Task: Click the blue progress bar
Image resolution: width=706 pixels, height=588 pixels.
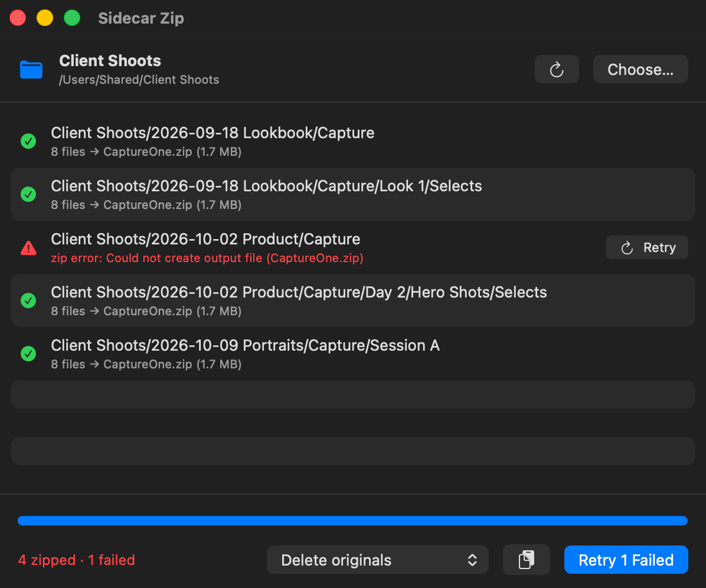Action: coord(352,521)
